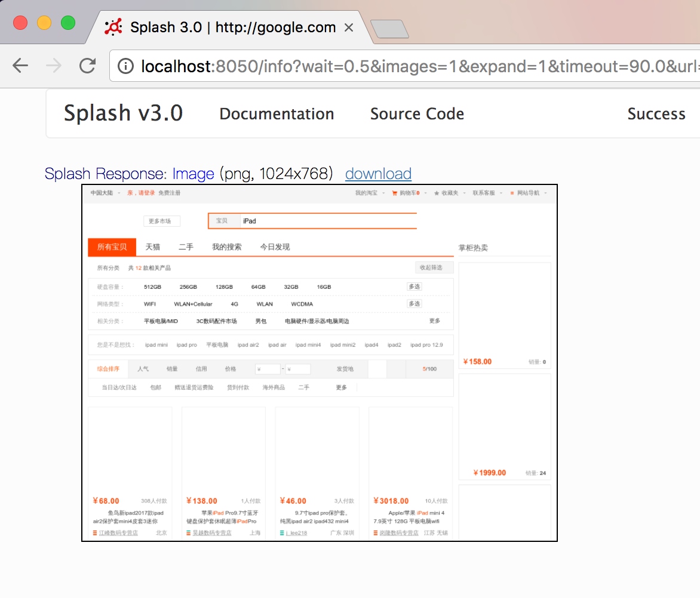Viewport: 700px width, 598px height.
Task: Expand the 中国大陆 region dropdown
Action: pos(105,193)
